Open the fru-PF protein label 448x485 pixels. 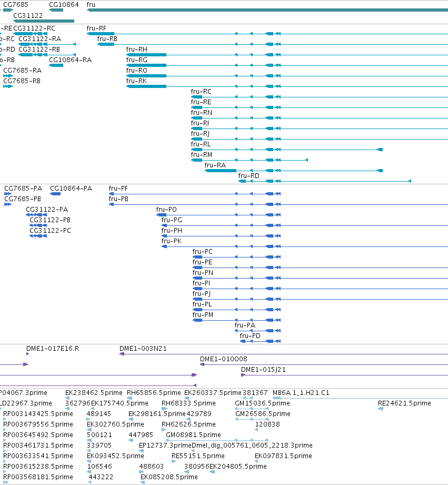pos(118,188)
